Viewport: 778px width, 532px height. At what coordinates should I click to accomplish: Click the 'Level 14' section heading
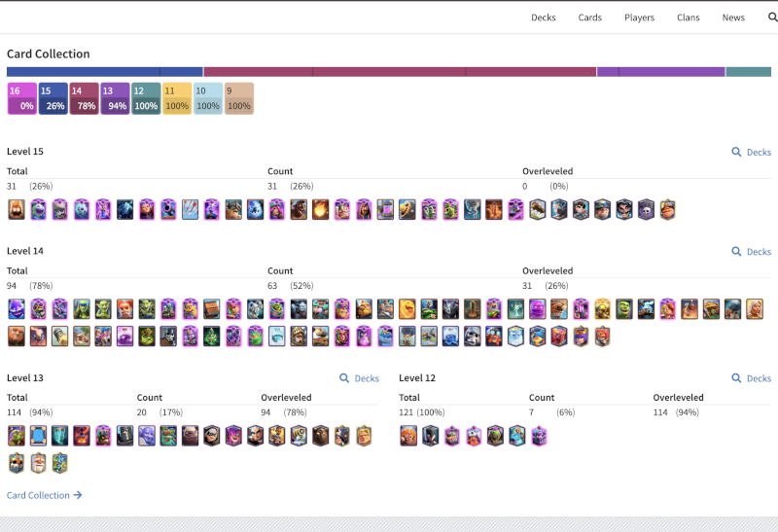pos(25,251)
